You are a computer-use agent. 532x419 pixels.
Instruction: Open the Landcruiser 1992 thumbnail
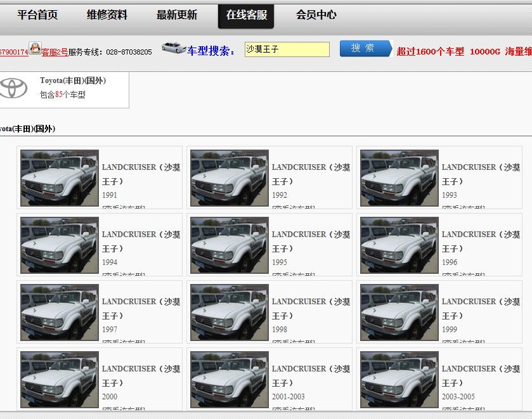point(230,178)
